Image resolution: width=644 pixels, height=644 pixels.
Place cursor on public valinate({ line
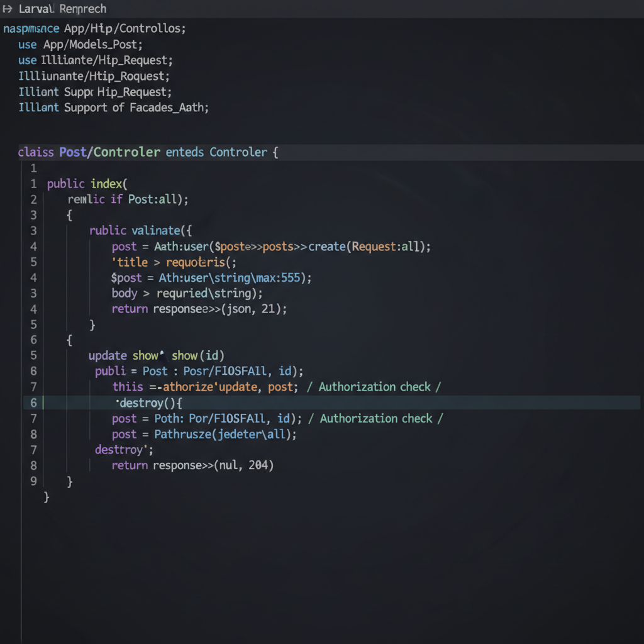[x=140, y=231]
